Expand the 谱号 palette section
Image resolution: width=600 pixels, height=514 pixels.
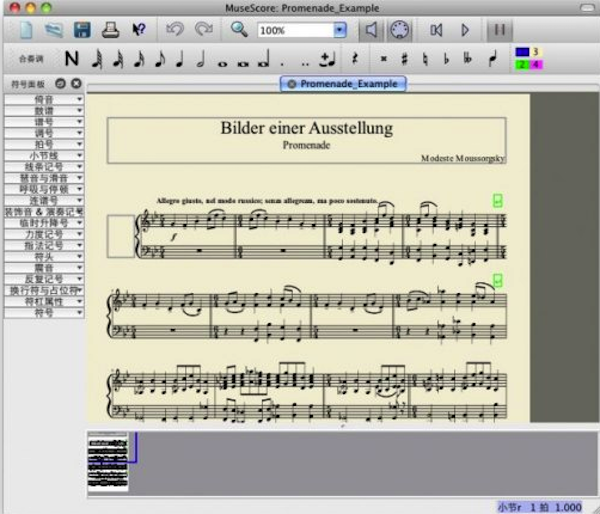click(x=43, y=122)
